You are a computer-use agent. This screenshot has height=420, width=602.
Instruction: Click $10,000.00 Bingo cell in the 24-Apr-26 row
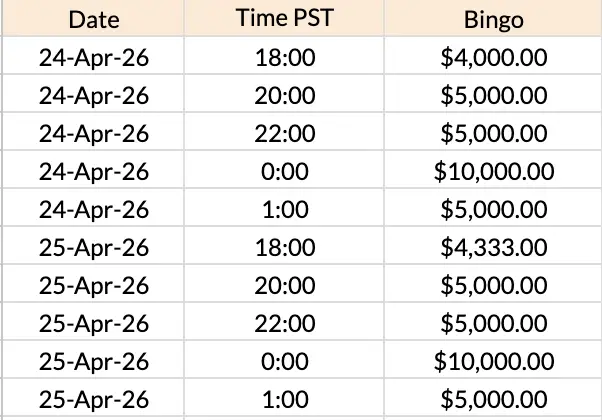tap(494, 172)
